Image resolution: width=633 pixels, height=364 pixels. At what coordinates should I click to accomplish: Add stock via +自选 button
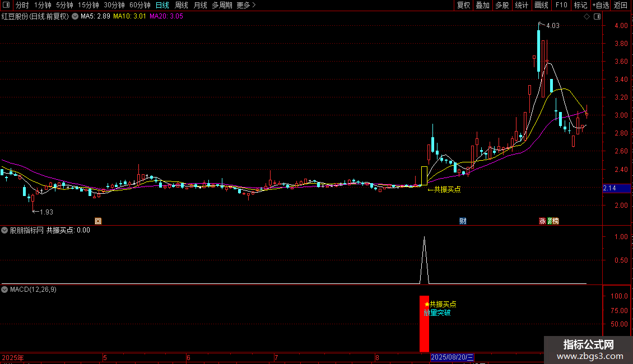601,5
